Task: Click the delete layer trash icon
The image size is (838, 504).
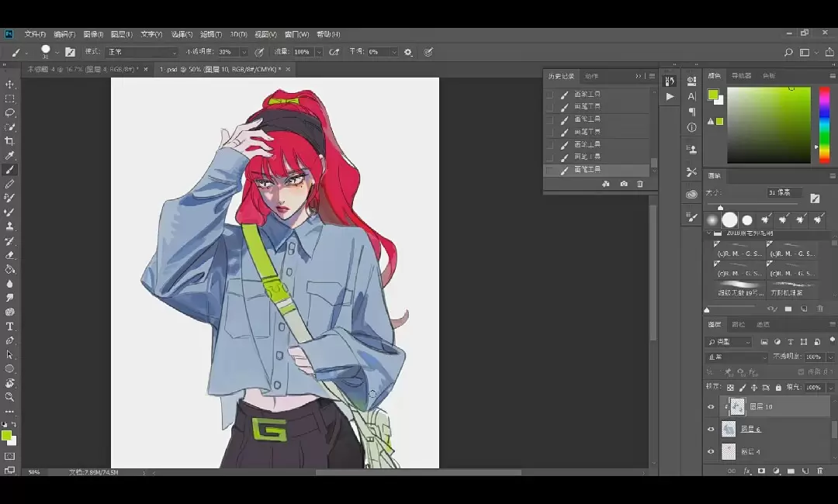Action: click(819, 471)
